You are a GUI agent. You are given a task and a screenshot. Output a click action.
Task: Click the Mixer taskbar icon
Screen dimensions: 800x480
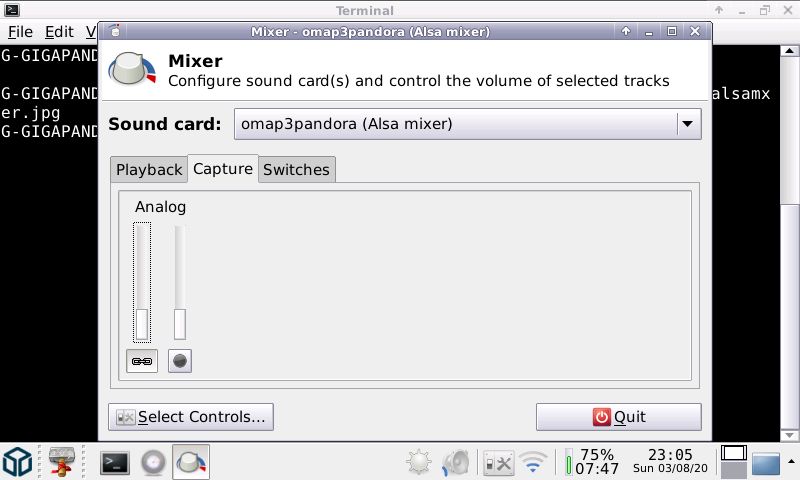point(191,462)
